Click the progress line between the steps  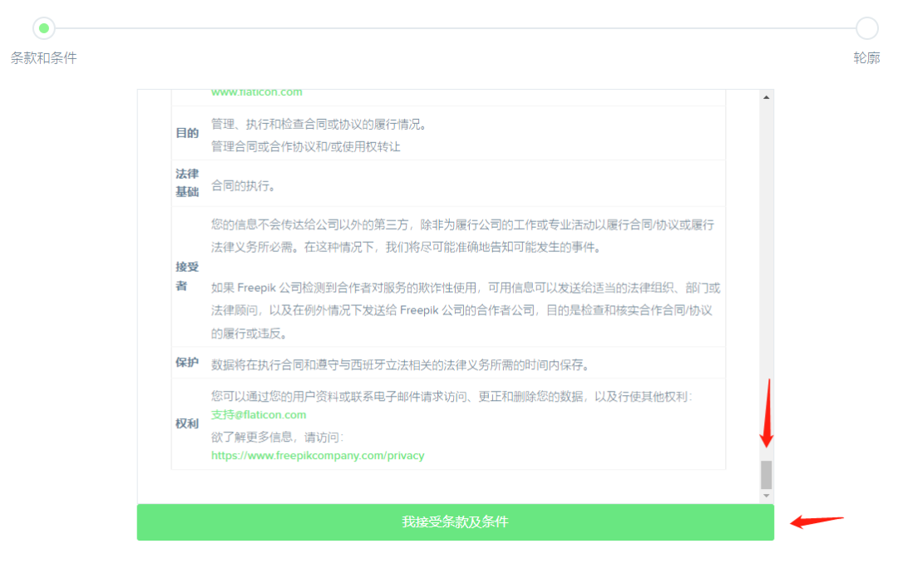click(455, 28)
